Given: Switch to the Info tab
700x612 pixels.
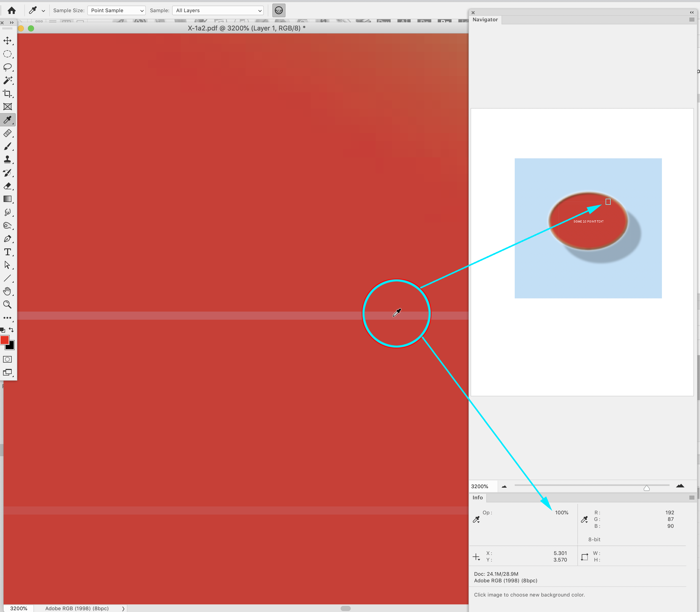Looking at the screenshot, I should pyautogui.click(x=478, y=498).
